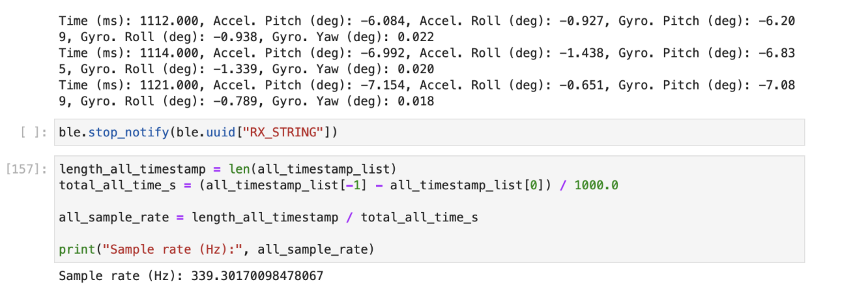
Task: Click the all_sample_rate assignment line
Action: (268, 217)
